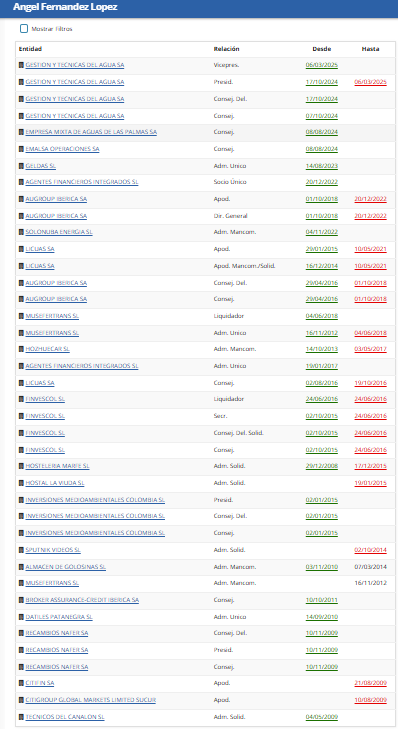Screen dimensions: 398x729
Task: Click icon in RECAMBIOS NATER SA Presid. row
Action: click(21, 650)
